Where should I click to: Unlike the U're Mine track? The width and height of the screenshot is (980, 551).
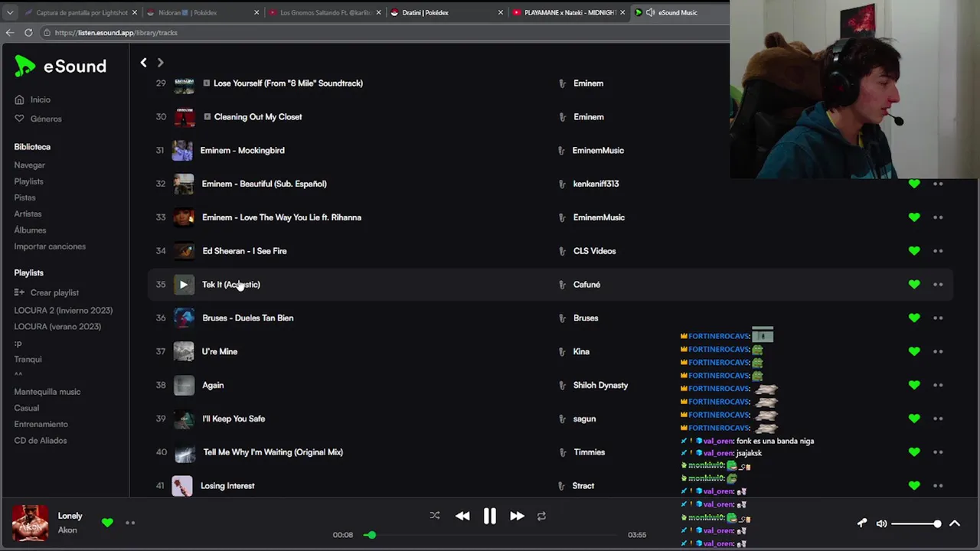[x=914, y=351]
